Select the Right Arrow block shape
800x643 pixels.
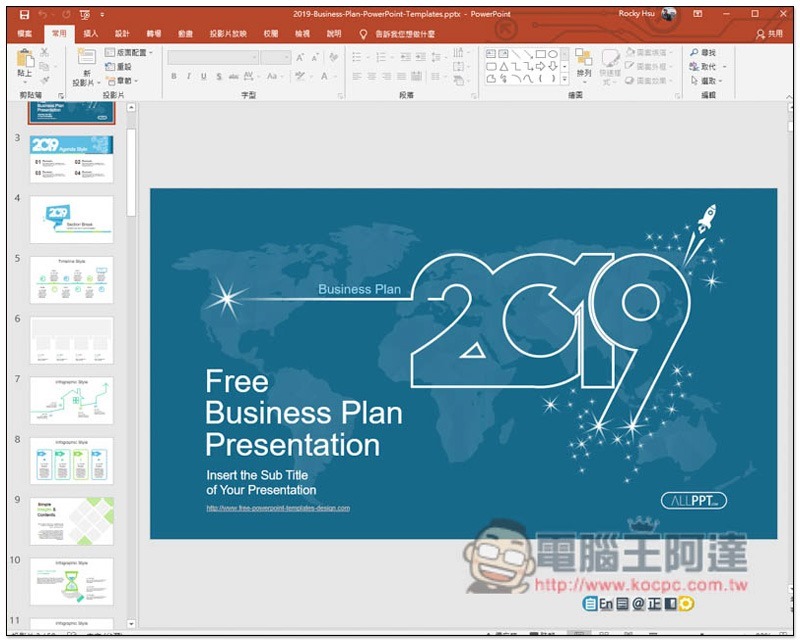540,66
